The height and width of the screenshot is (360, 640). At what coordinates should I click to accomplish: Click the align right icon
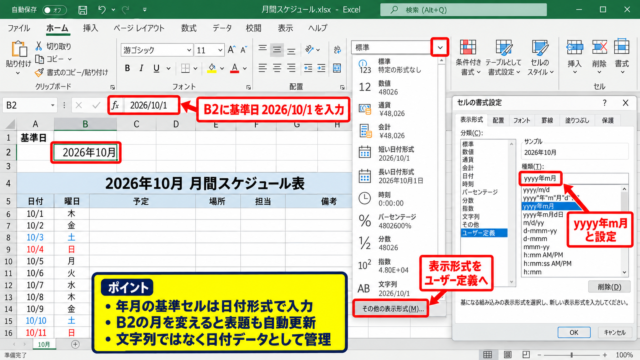(291, 68)
